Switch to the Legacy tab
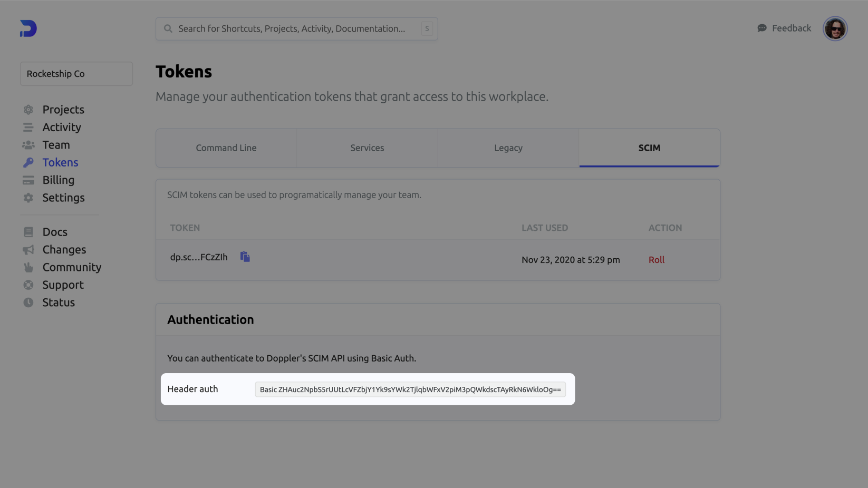The height and width of the screenshot is (488, 868). pos(508,148)
